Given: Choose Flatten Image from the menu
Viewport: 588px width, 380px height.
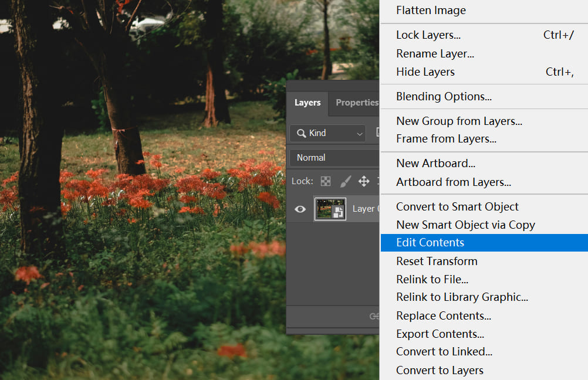Looking at the screenshot, I should pyautogui.click(x=431, y=10).
